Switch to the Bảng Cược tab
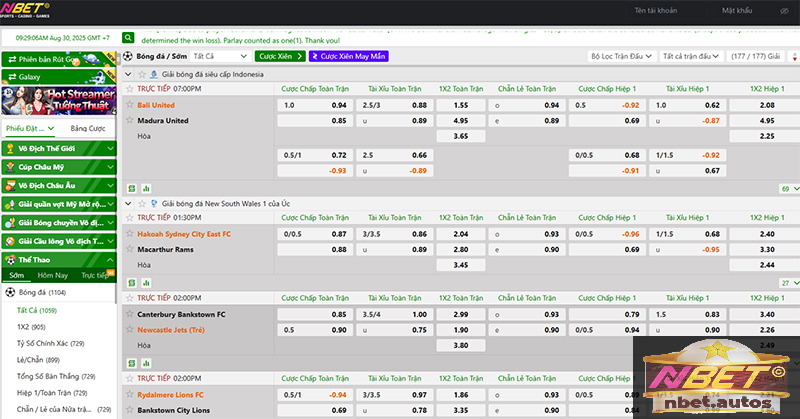Viewport: 800px width, 419px height. (x=88, y=129)
